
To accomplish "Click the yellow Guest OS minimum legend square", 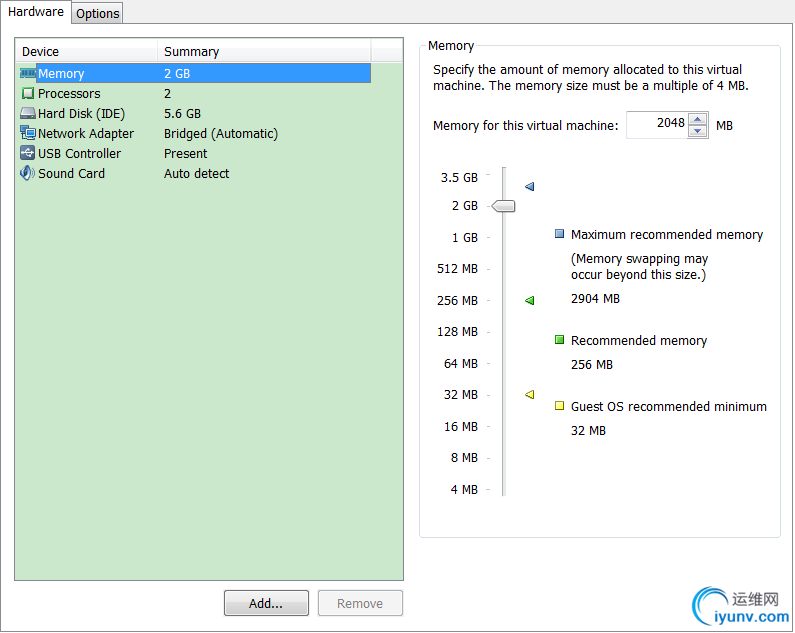I will coord(559,405).
